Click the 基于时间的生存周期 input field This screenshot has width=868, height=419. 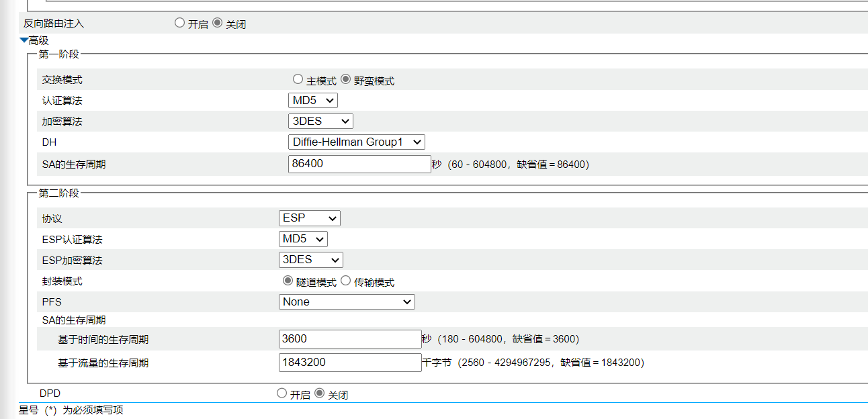[x=350, y=339]
